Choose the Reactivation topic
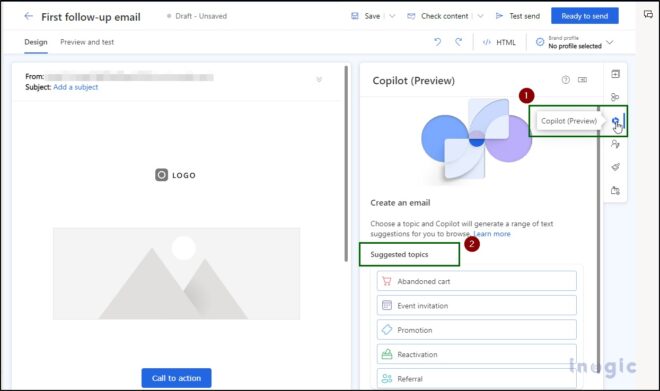This screenshot has height=391, width=660. tap(476, 354)
